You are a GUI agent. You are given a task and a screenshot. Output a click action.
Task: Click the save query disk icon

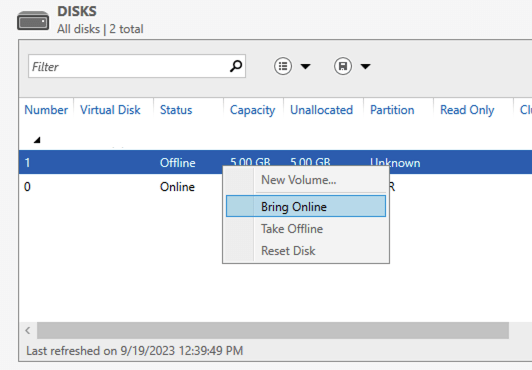click(x=343, y=66)
